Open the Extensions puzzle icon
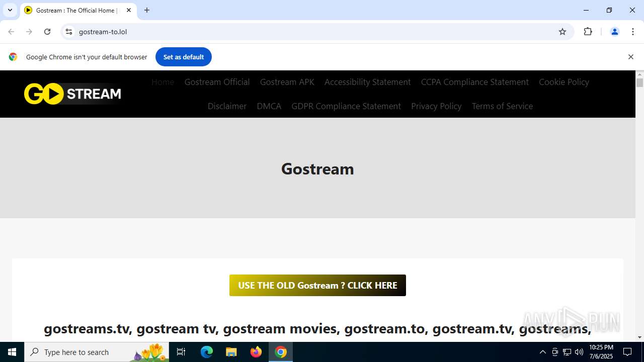This screenshot has width=644, height=362. (x=588, y=32)
